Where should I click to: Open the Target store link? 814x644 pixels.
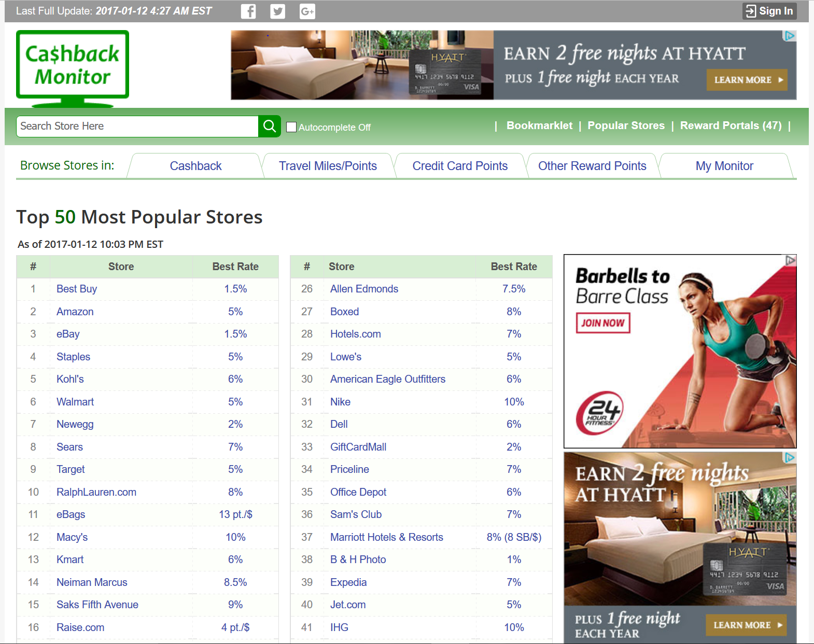[x=71, y=469]
